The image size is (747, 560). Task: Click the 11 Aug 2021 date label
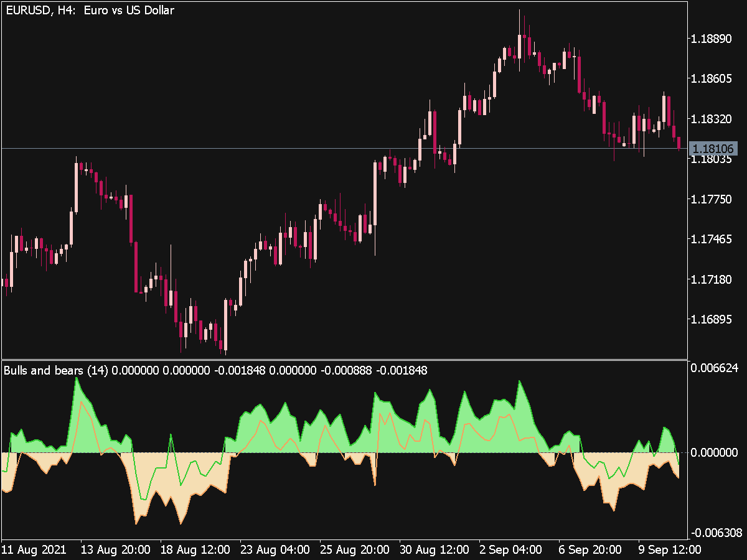[x=34, y=550]
